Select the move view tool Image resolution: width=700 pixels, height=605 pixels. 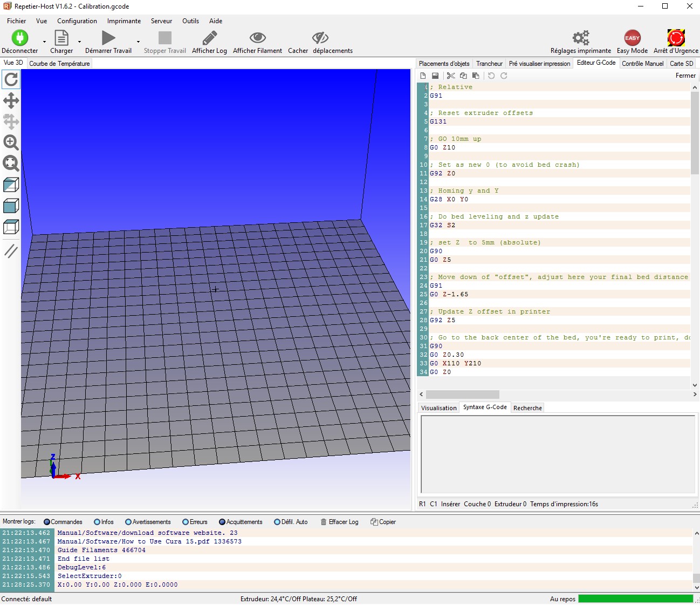tap(11, 100)
